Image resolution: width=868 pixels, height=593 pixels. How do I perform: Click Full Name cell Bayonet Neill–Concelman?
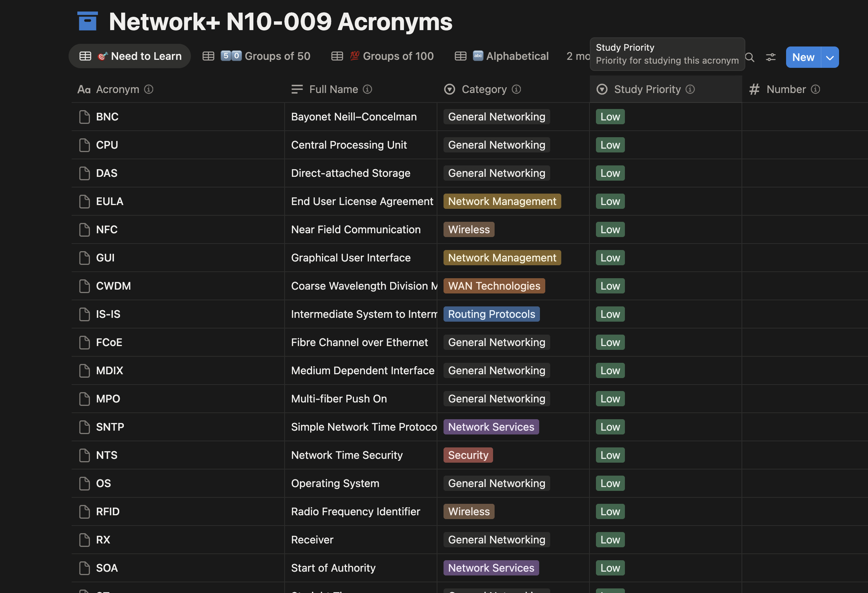coord(361,117)
